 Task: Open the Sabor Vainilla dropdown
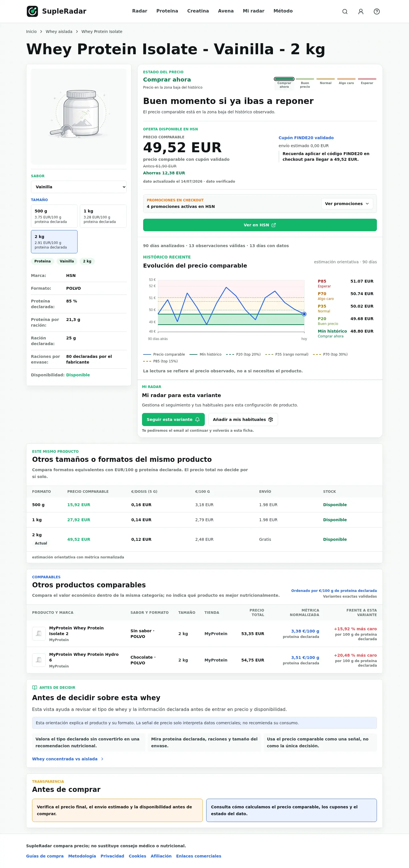79,187
